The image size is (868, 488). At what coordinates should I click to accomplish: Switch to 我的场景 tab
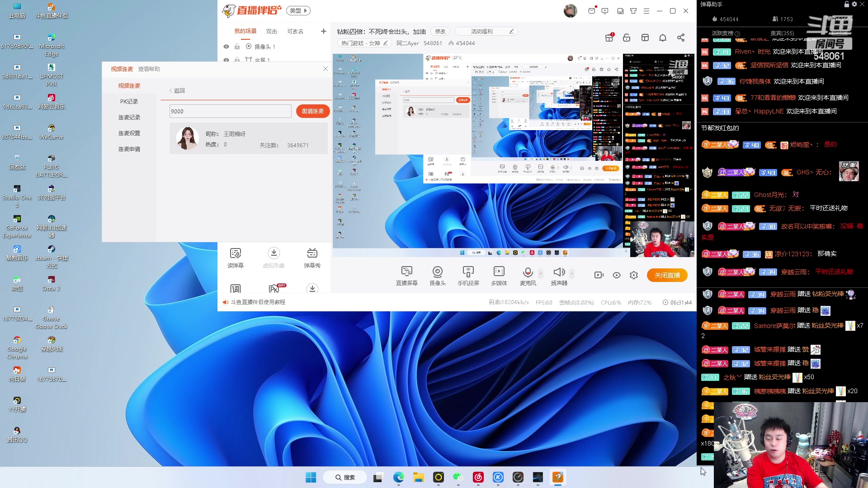click(245, 31)
